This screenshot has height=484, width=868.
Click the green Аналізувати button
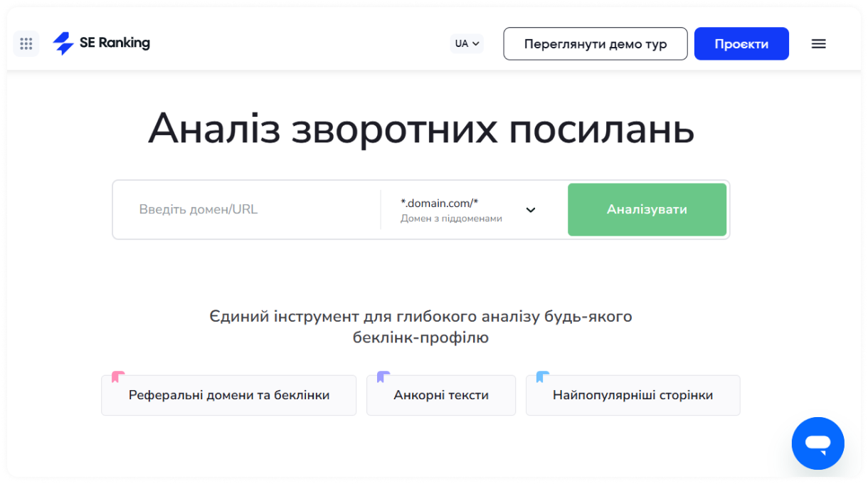point(647,209)
